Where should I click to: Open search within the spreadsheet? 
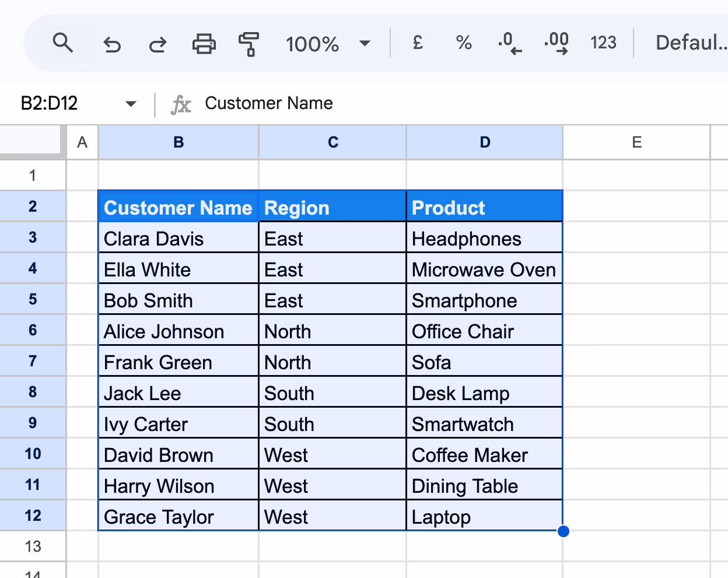click(63, 43)
